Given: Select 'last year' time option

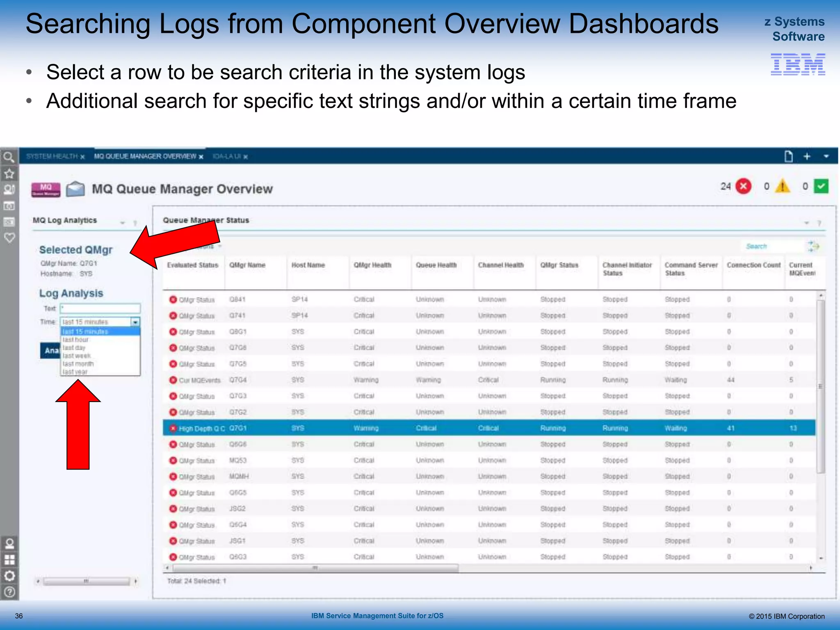Looking at the screenshot, I should point(100,372).
